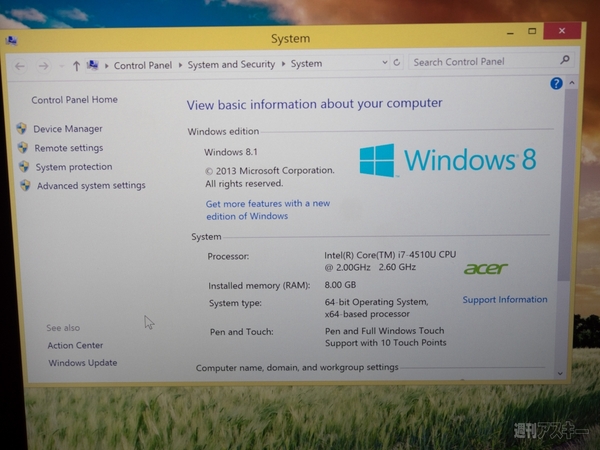Click the search magnifier icon
Image resolution: width=600 pixels, height=450 pixels.
click(565, 60)
